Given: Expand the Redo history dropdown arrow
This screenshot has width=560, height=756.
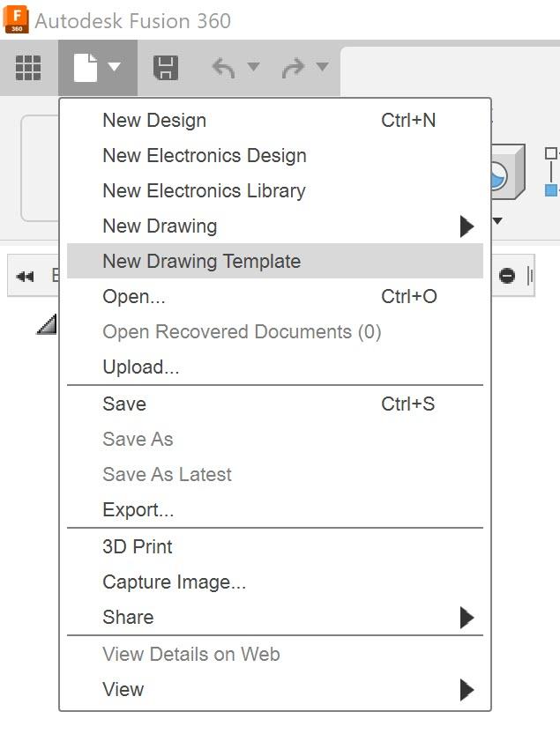Looking at the screenshot, I should (x=322, y=67).
